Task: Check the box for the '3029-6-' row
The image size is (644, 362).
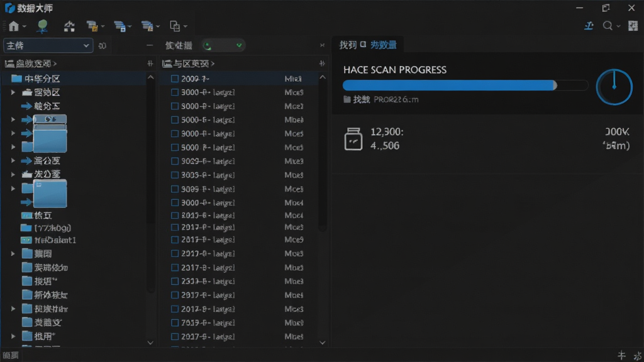Action: click(175, 162)
